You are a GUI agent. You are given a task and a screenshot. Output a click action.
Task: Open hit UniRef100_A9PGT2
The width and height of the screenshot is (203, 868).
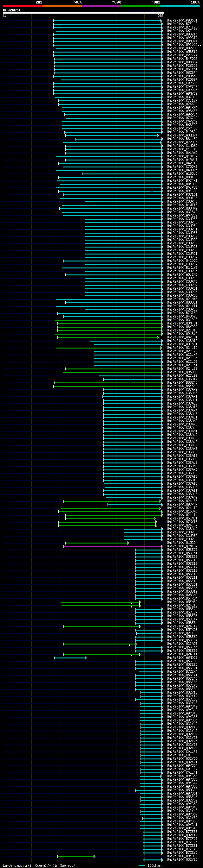coord(182,38)
